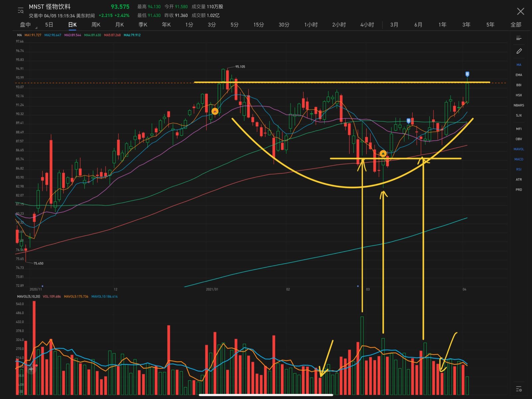This screenshot has width=532, height=399.
Task: Tap the orange triangle marker near the March low
Action: coord(383,153)
